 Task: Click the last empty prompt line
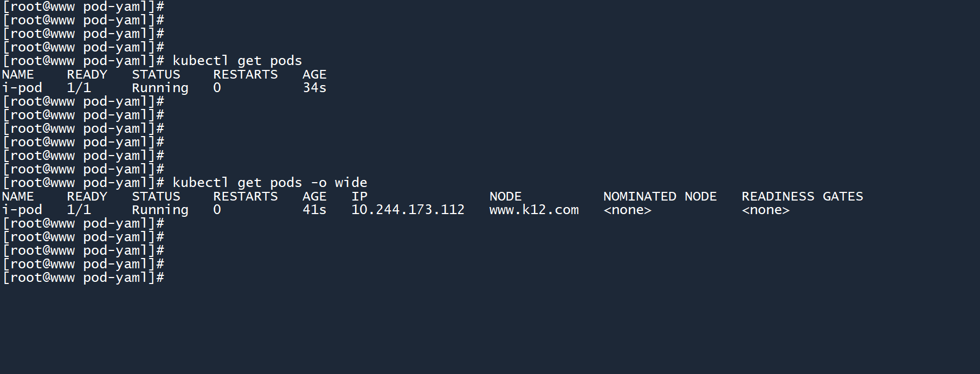click(83, 278)
